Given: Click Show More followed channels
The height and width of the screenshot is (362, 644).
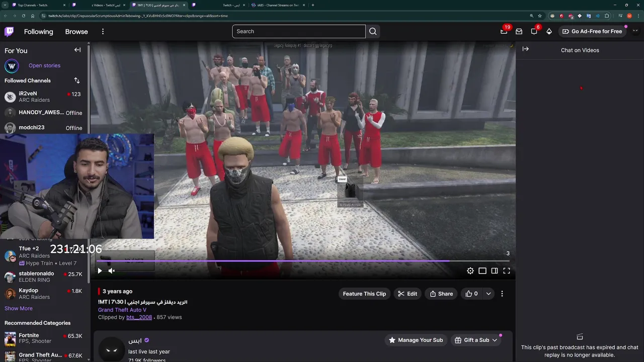Looking at the screenshot, I should tap(19, 308).
